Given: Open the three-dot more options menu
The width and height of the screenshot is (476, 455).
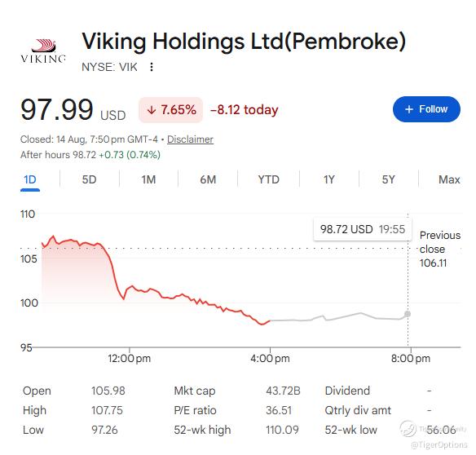Looking at the screenshot, I should tap(152, 67).
